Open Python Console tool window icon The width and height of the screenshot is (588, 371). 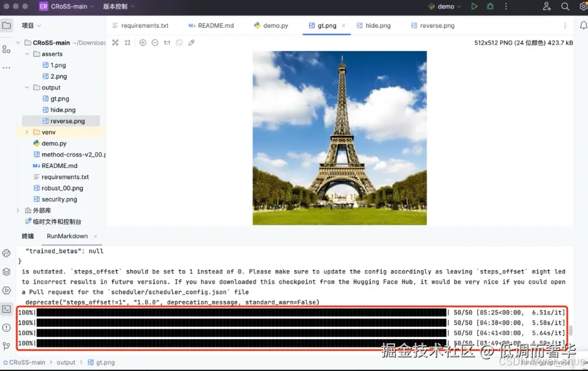(6, 253)
